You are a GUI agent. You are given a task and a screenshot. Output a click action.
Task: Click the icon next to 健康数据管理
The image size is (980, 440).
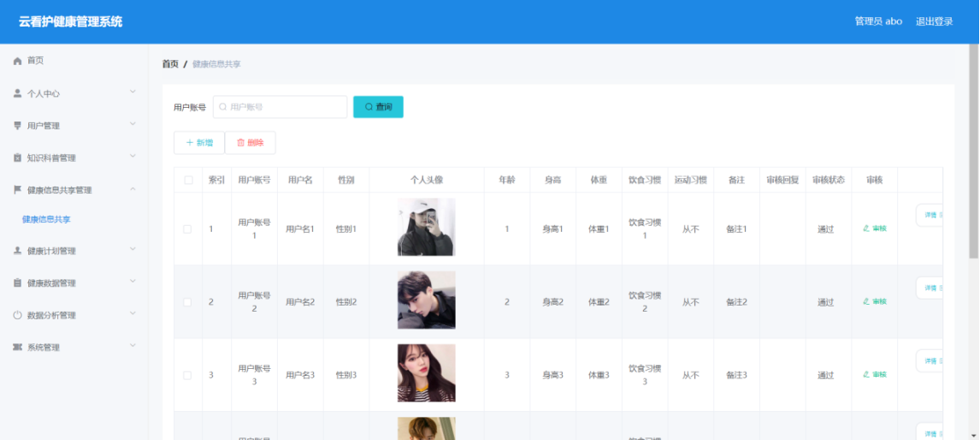(17, 282)
